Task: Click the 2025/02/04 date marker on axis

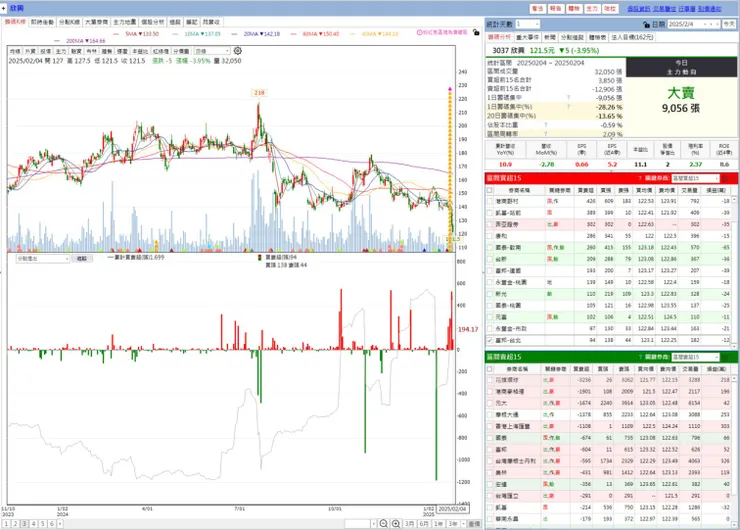Action: point(452,509)
